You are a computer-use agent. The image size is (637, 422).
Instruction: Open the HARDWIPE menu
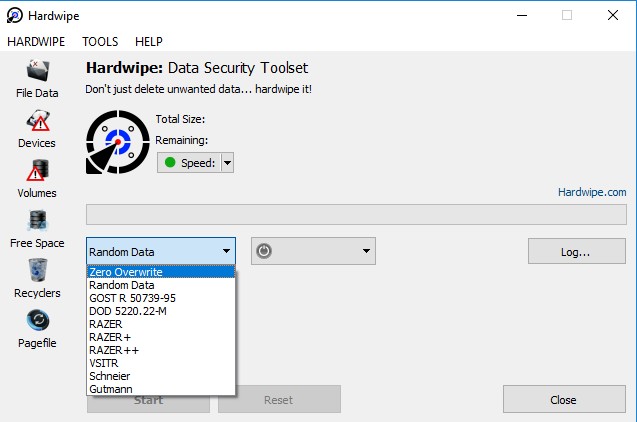[36, 42]
